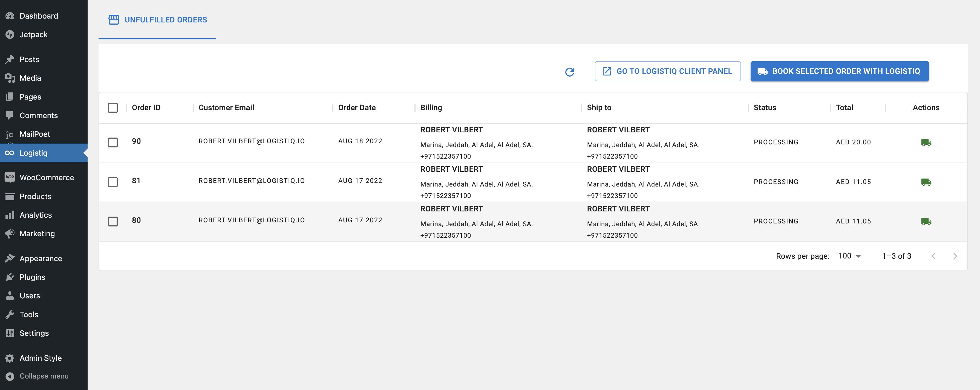Click the Logistiq infinity icon

click(x=10, y=153)
